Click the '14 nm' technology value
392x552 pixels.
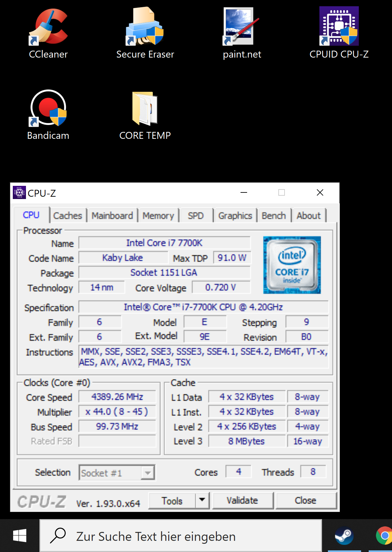coord(102,287)
